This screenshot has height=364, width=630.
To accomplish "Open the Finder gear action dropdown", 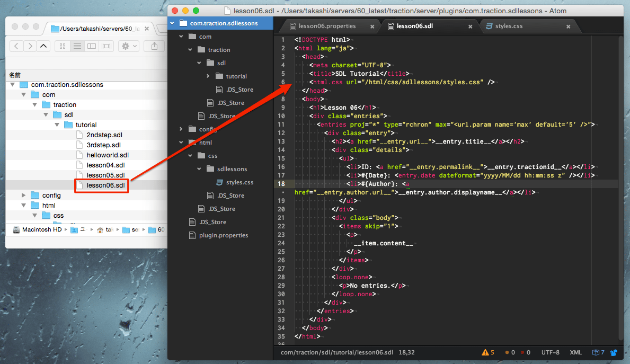I will click(x=129, y=46).
